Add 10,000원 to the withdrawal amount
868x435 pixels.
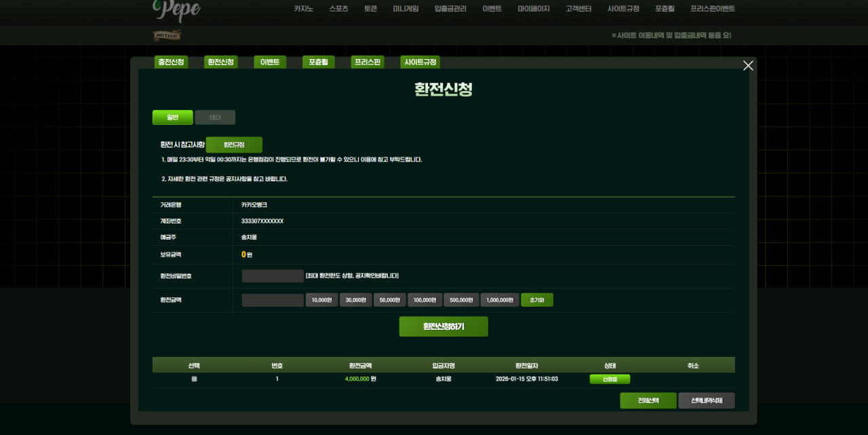pyautogui.click(x=321, y=300)
